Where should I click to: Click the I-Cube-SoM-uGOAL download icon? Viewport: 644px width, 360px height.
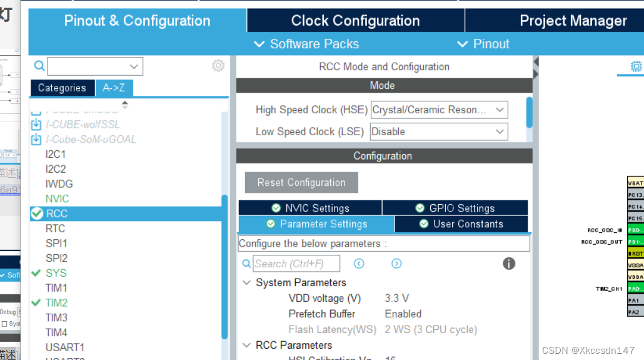36,139
